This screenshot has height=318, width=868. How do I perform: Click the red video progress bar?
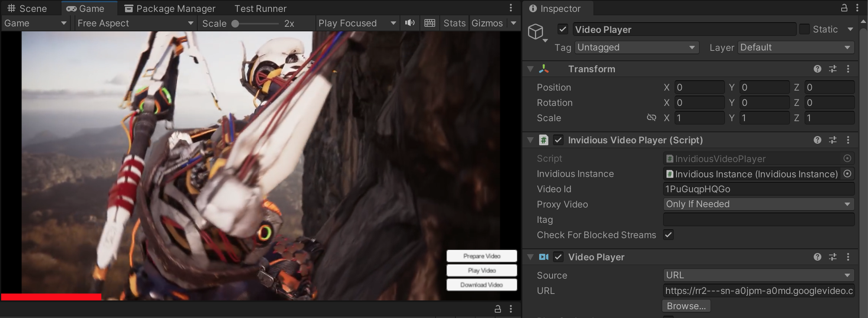click(x=51, y=297)
